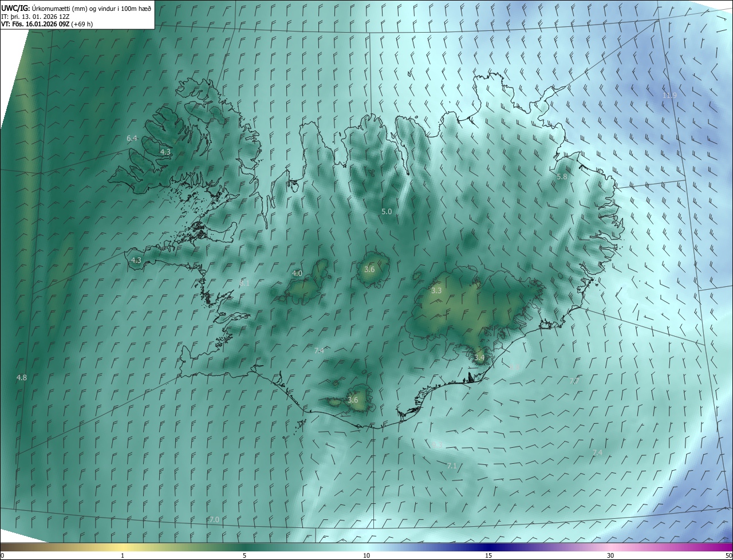Click the 7.1 value label
Screen dimensions: 733x560
452,466
